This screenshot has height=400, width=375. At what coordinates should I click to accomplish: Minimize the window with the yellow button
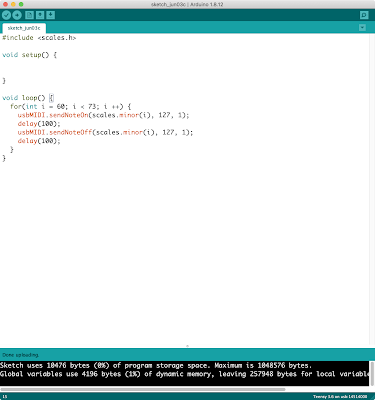(13, 4)
